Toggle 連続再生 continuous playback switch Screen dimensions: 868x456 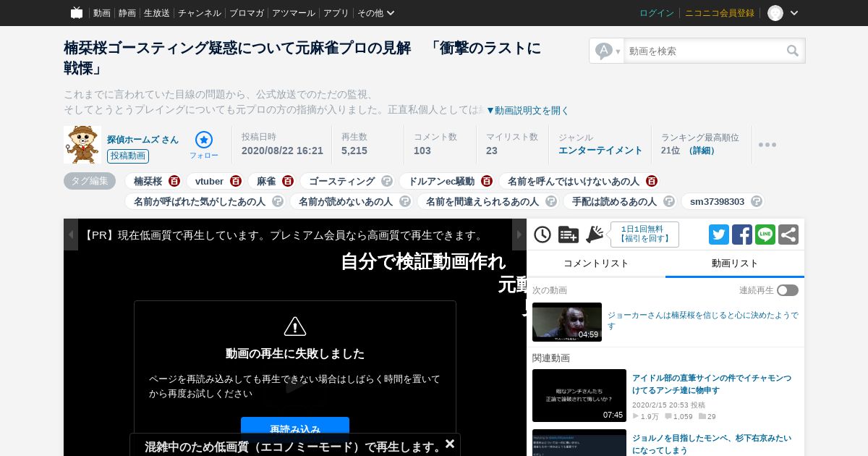click(x=788, y=290)
